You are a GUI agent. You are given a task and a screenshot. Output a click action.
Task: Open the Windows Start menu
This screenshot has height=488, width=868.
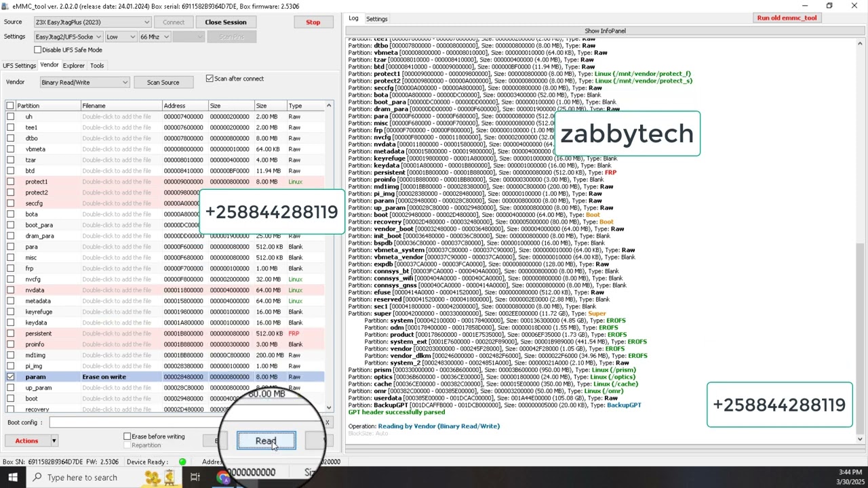tap(13, 477)
